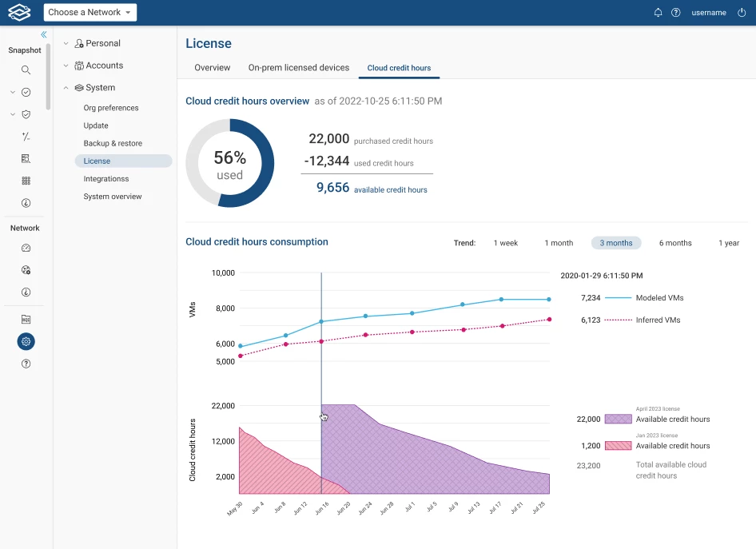Screen dimensions: 756x549
Task: Open the help question mark in header
Action: (676, 13)
